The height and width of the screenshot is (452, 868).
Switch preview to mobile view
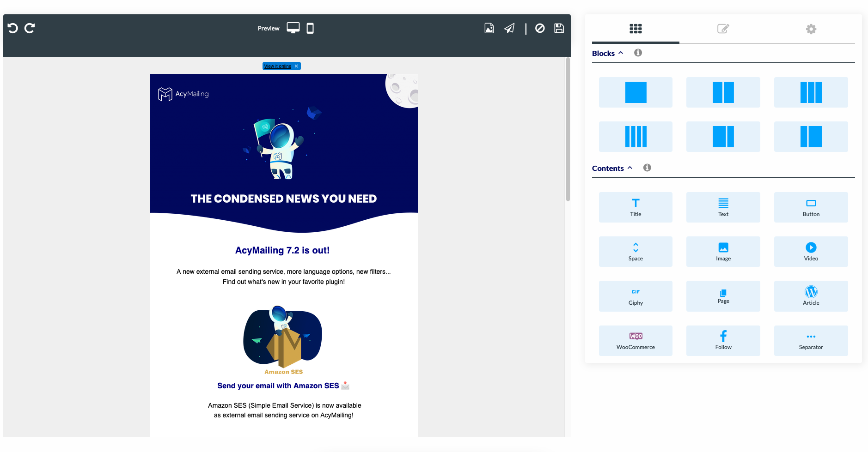pyautogui.click(x=310, y=28)
